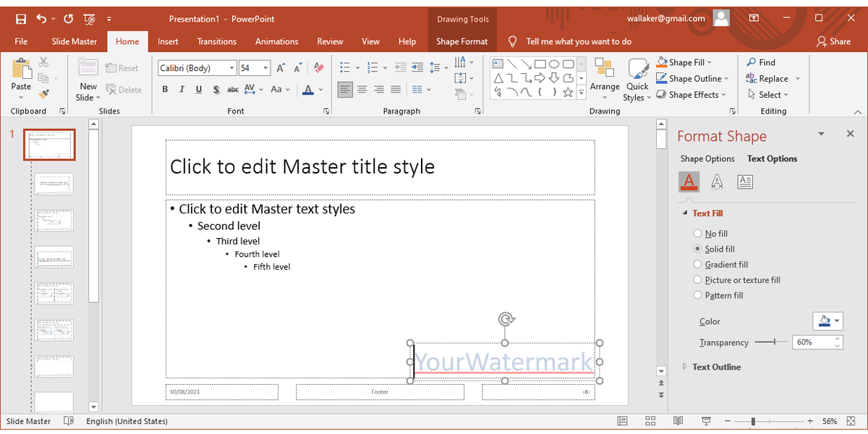Select the No fill radio button

(x=697, y=234)
